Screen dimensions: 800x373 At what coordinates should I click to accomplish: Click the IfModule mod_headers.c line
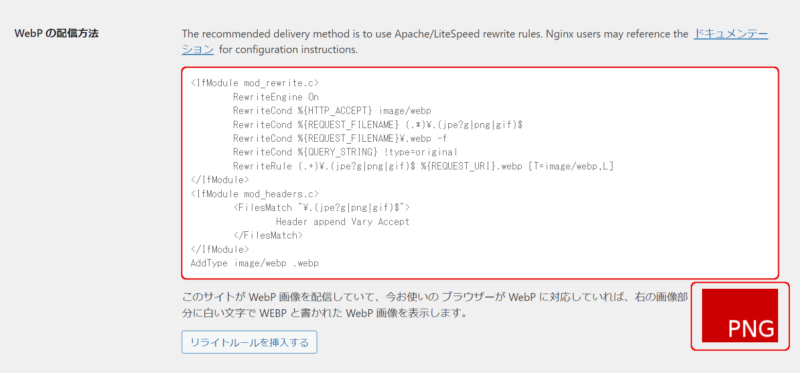coord(255,194)
